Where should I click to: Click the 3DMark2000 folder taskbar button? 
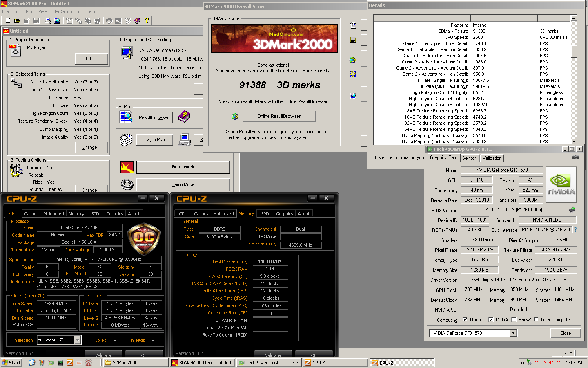pos(136,363)
